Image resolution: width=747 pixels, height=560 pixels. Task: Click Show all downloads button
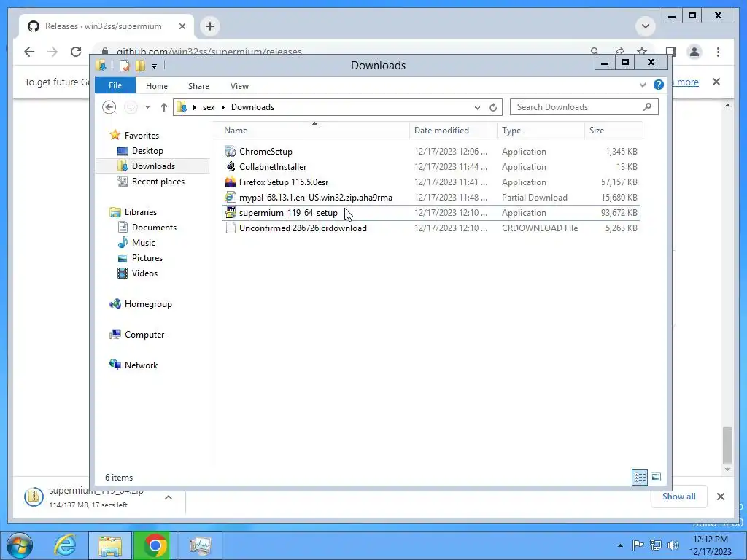click(x=679, y=496)
